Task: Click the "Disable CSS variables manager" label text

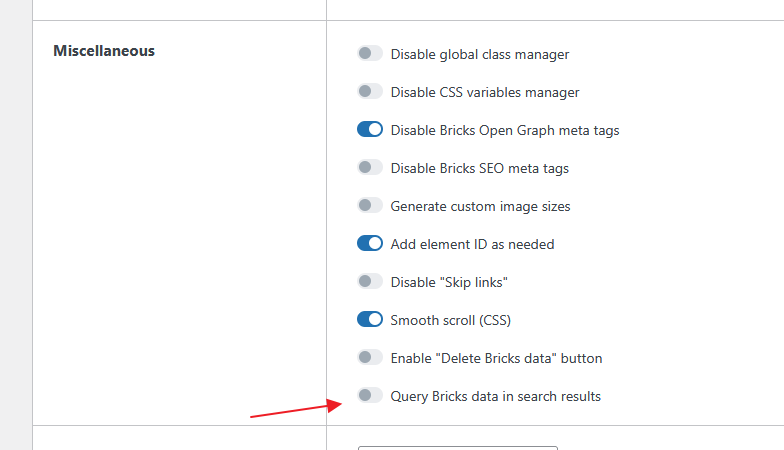Action: tap(484, 92)
